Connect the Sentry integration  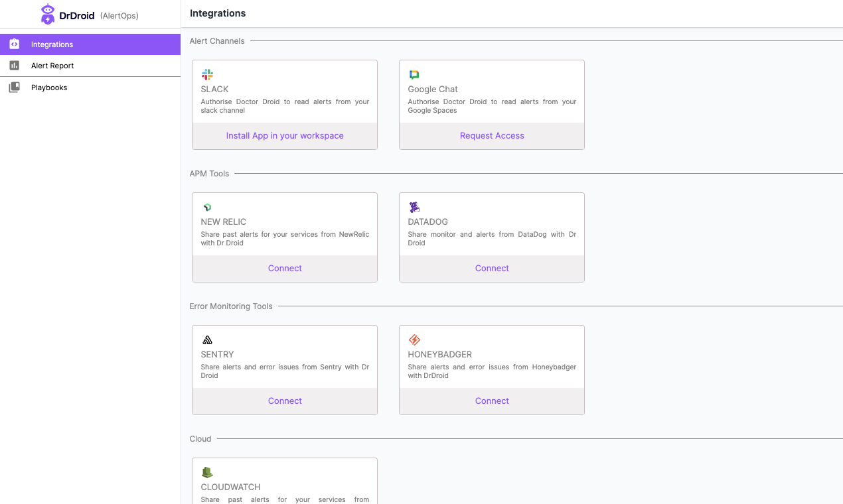pyautogui.click(x=285, y=401)
